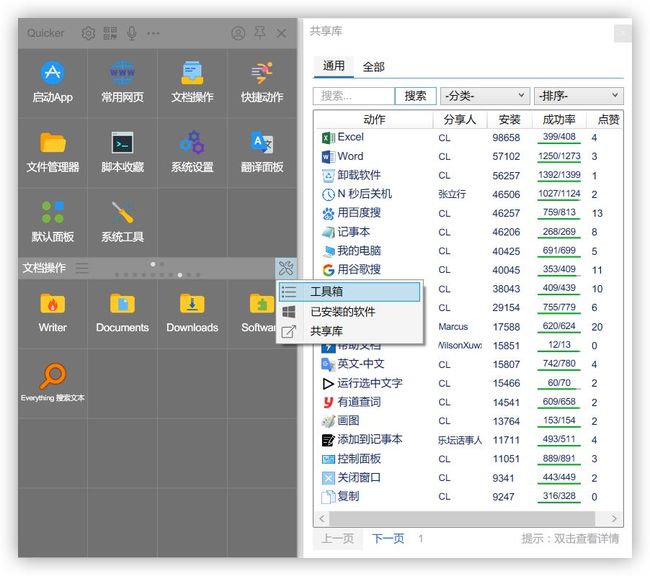Open 系统设置 action
Viewport: 650px width, 576px height.
coord(192,152)
